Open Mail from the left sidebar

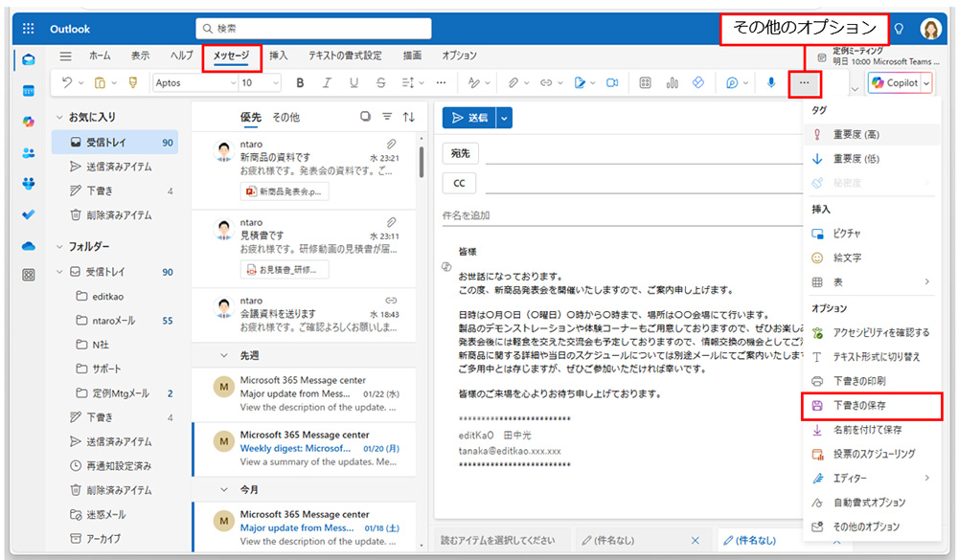[x=28, y=60]
